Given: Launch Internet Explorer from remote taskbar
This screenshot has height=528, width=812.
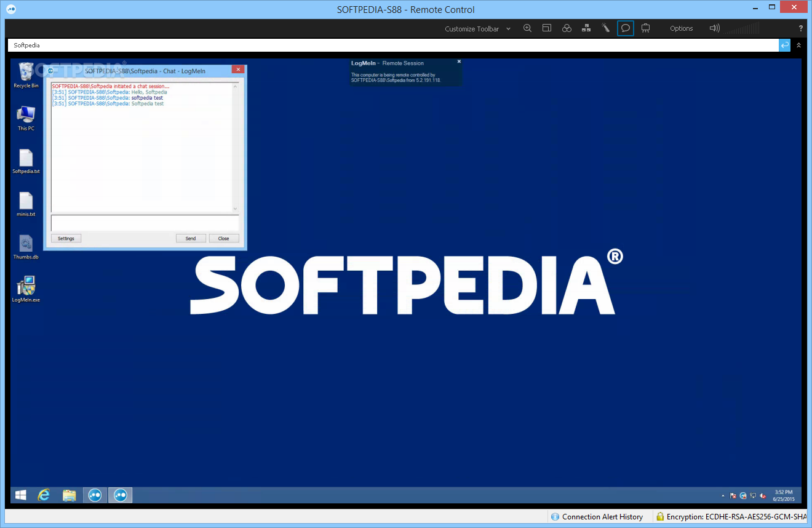Looking at the screenshot, I should click(44, 495).
